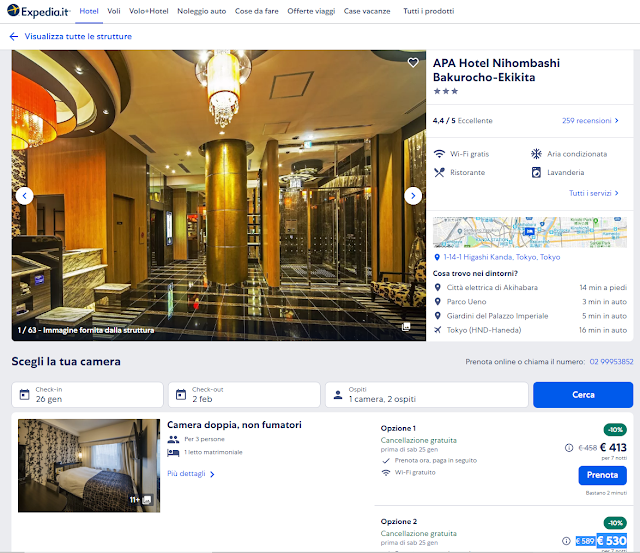Click the 1-14-1 Higashi Kanda address link
The image size is (640, 553).
502,257
